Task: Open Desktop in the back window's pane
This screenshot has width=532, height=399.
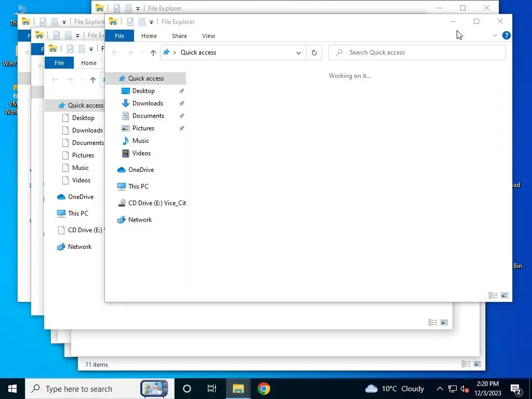Action: [83, 118]
